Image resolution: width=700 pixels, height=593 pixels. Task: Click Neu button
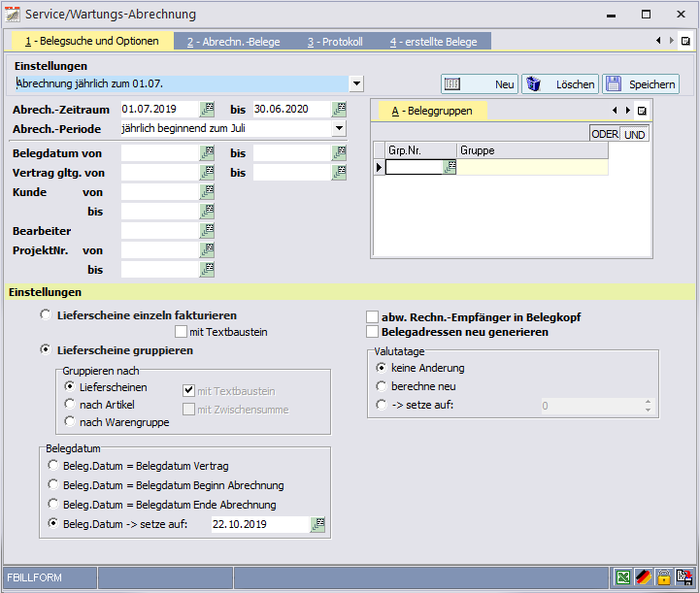[x=480, y=83]
